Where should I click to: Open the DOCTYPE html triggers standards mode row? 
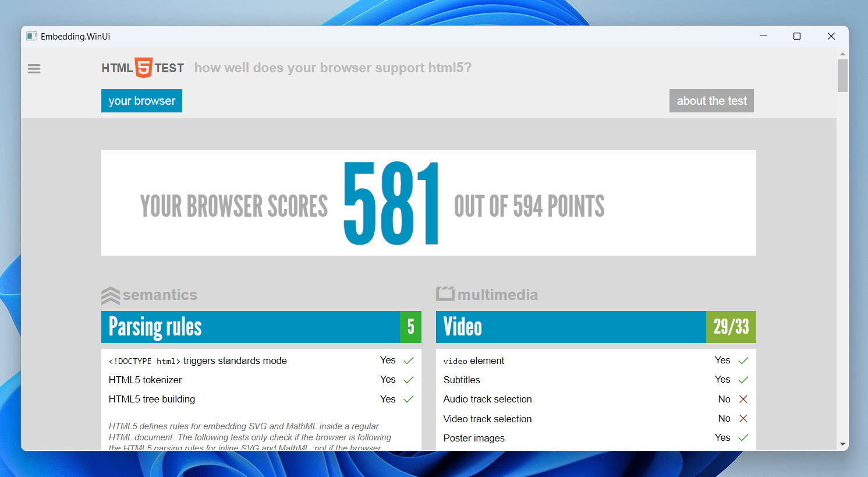pos(261,361)
